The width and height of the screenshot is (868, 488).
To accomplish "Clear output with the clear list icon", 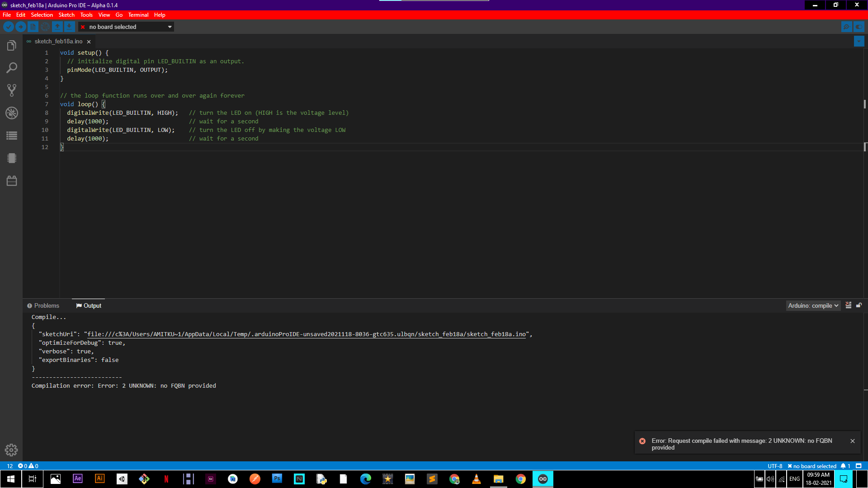I will tap(849, 305).
